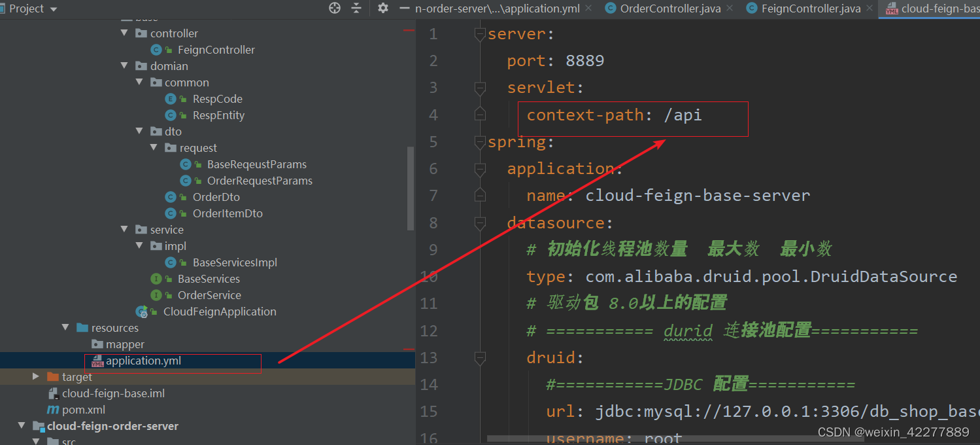Image resolution: width=980 pixels, height=445 pixels.
Task: Select the OrderDto class
Action: click(216, 197)
